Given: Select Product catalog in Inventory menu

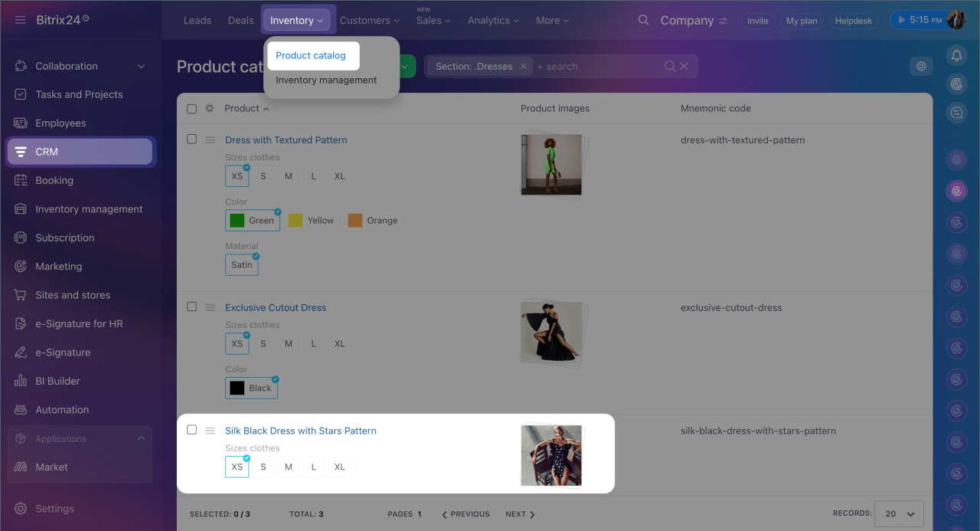Looking at the screenshot, I should 311,55.
